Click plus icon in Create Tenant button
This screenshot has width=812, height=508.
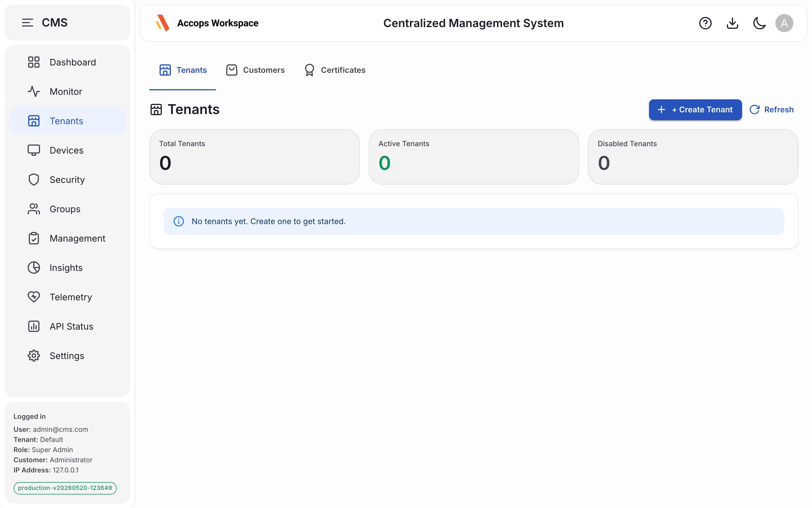point(661,110)
